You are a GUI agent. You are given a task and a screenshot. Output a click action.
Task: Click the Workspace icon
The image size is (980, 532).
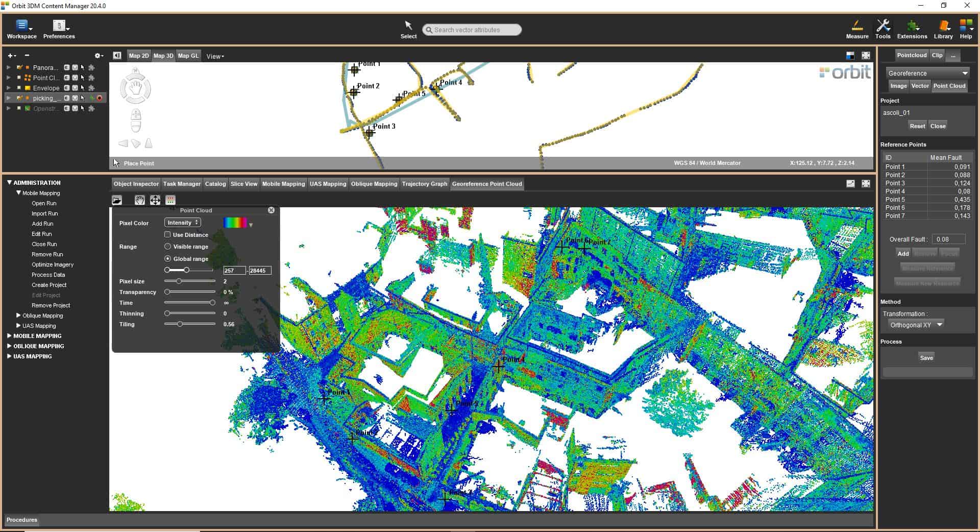point(21,29)
